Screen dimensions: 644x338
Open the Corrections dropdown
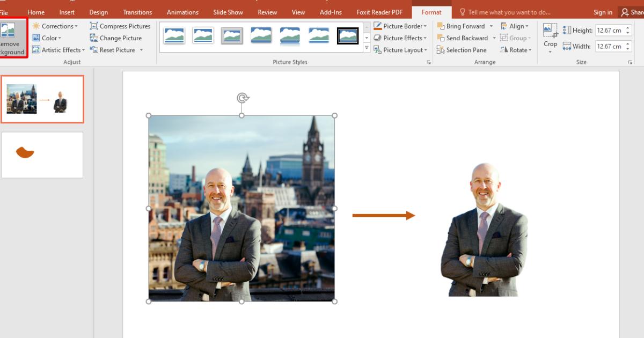click(x=55, y=26)
